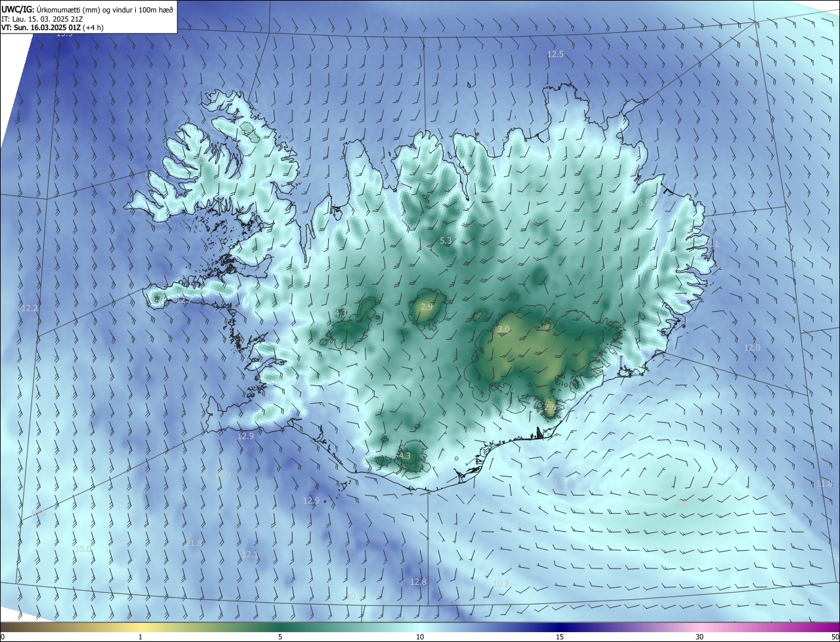Click the 1 tick label on the color legend
The width and height of the screenshot is (840, 642).
coord(140,637)
